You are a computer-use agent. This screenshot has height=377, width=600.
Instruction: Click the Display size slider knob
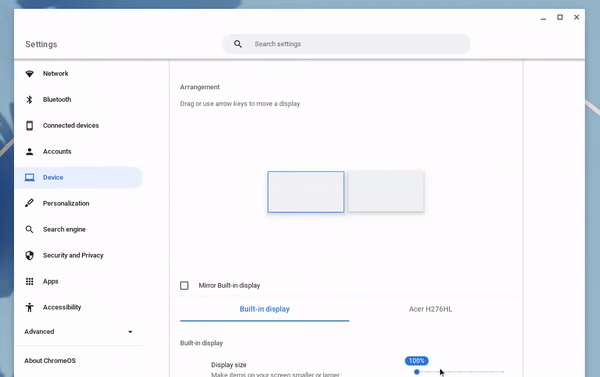[x=417, y=372]
